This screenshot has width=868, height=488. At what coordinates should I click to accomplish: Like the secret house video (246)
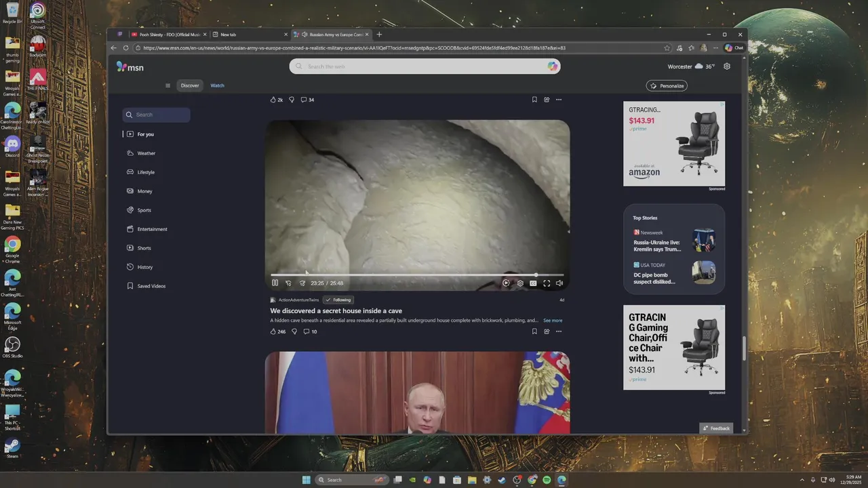pos(278,331)
